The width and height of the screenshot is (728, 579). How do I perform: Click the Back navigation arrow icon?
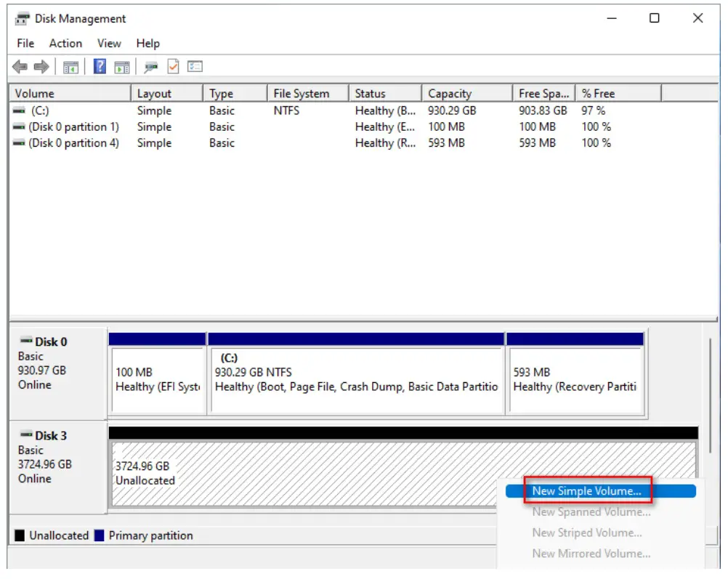click(x=20, y=67)
